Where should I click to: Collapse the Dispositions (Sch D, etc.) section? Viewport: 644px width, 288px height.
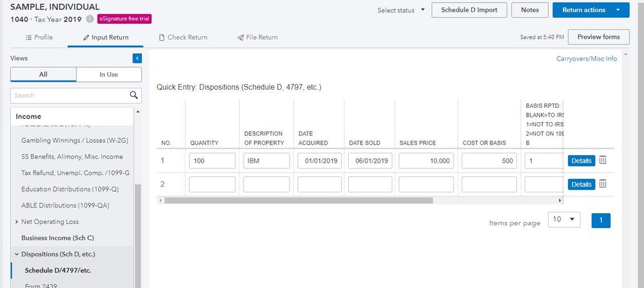point(16,254)
